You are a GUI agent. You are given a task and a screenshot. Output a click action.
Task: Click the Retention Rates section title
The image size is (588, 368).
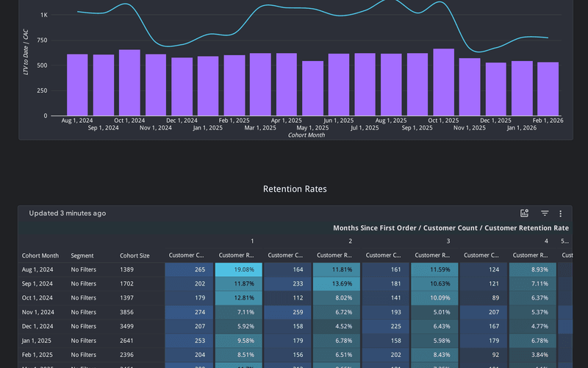(295, 189)
